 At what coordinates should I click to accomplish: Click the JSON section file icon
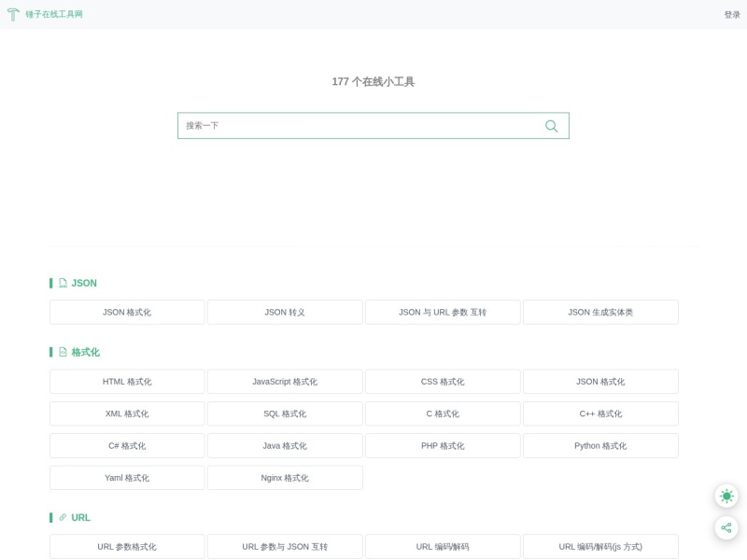pyautogui.click(x=63, y=283)
